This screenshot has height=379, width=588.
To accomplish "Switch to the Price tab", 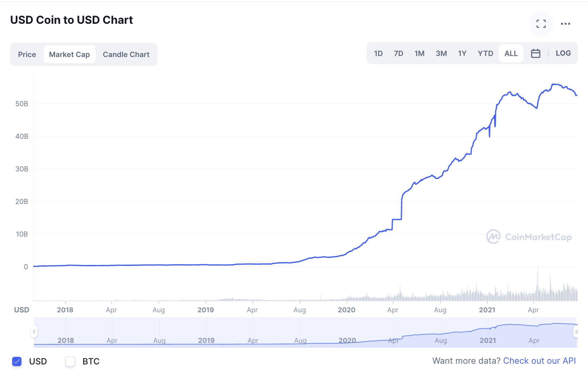I will (x=27, y=54).
